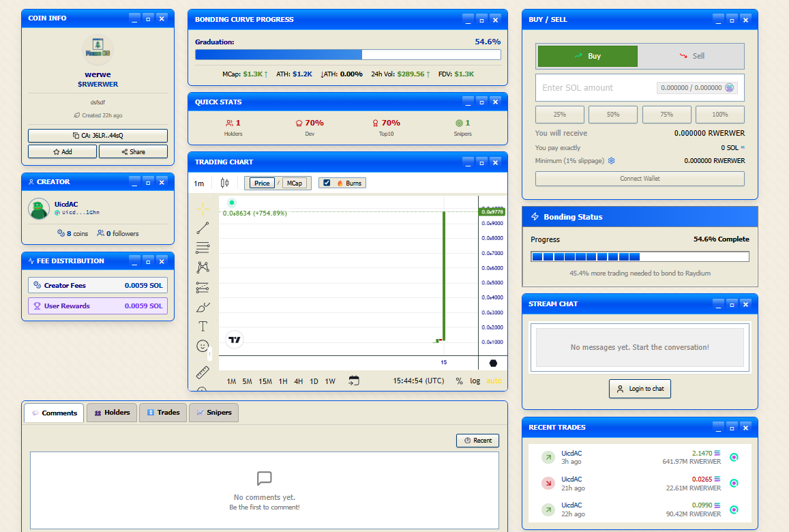789x532 pixels.
Task: Choose the text annotation tool
Action: click(x=203, y=326)
